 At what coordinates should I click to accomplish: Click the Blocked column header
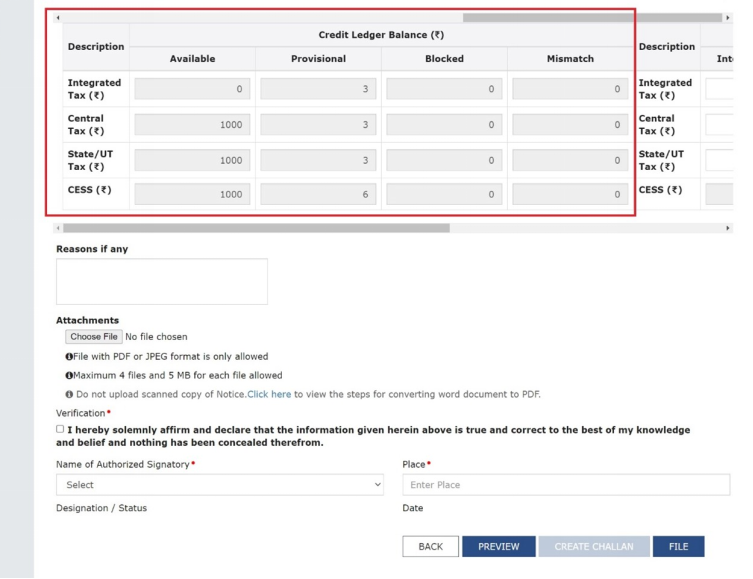click(444, 59)
